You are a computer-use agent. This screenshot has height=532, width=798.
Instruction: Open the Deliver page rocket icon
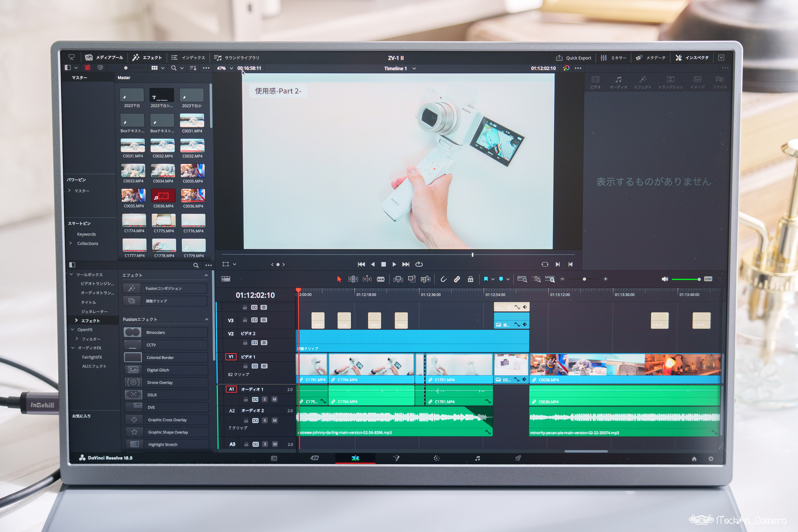pyautogui.click(x=518, y=458)
